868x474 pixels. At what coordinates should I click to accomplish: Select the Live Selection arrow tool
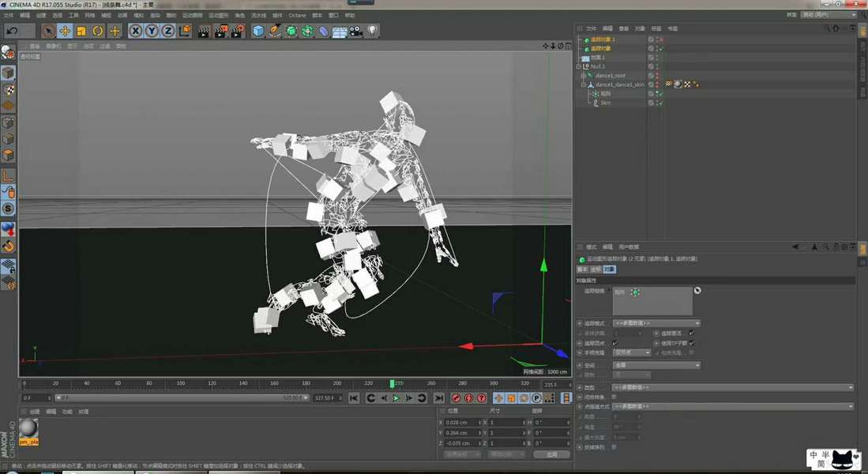48,31
